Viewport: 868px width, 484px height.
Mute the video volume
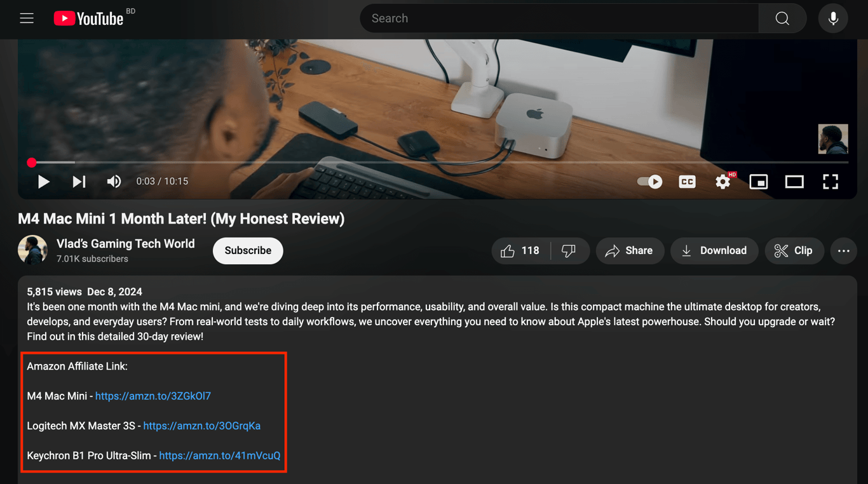pos(114,182)
